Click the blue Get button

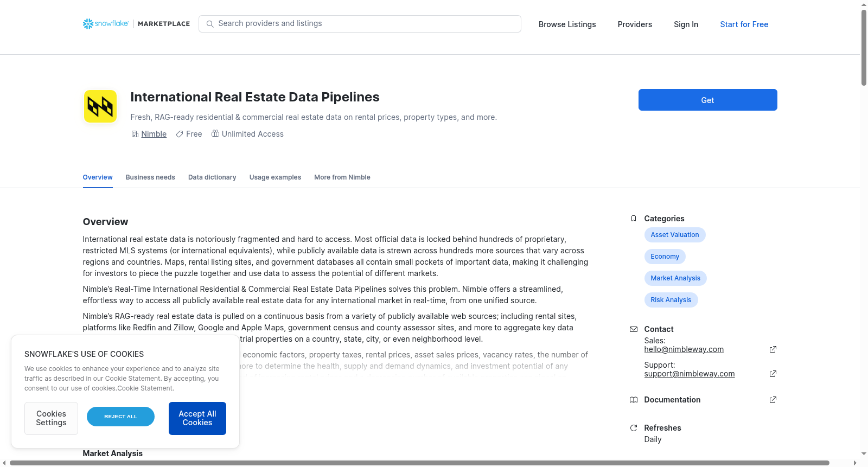(708, 100)
